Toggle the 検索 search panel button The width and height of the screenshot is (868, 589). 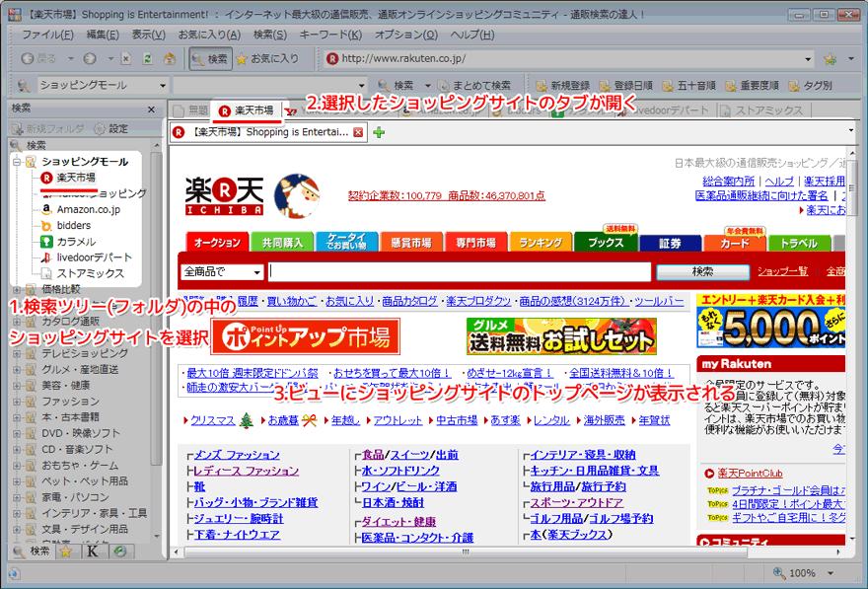coord(210,58)
